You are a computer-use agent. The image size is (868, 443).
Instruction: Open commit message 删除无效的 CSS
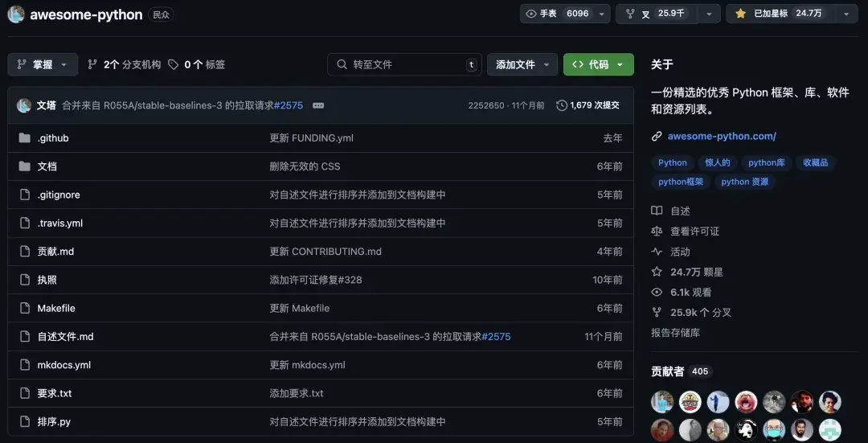coord(305,166)
